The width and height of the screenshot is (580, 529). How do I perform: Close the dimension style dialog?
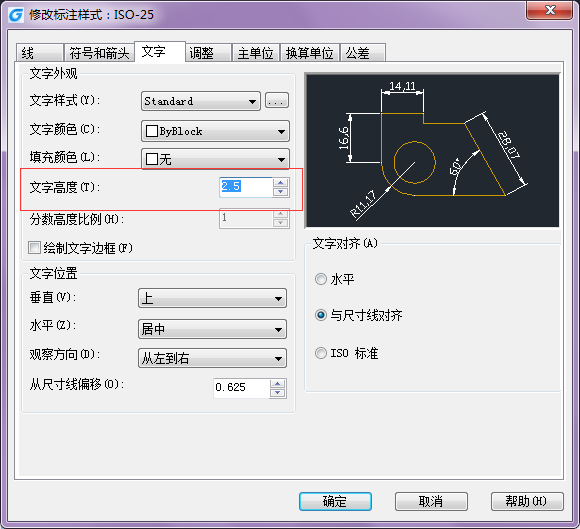[550, 10]
